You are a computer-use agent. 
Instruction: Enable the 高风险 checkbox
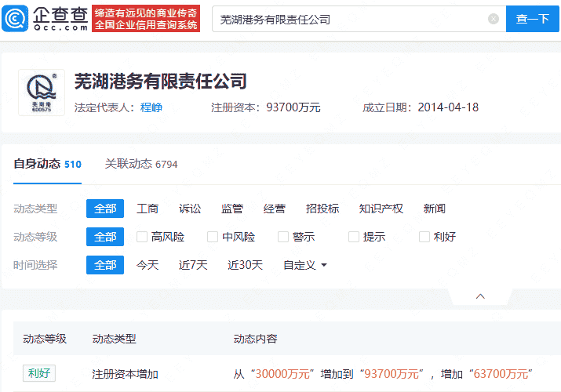tap(142, 237)
